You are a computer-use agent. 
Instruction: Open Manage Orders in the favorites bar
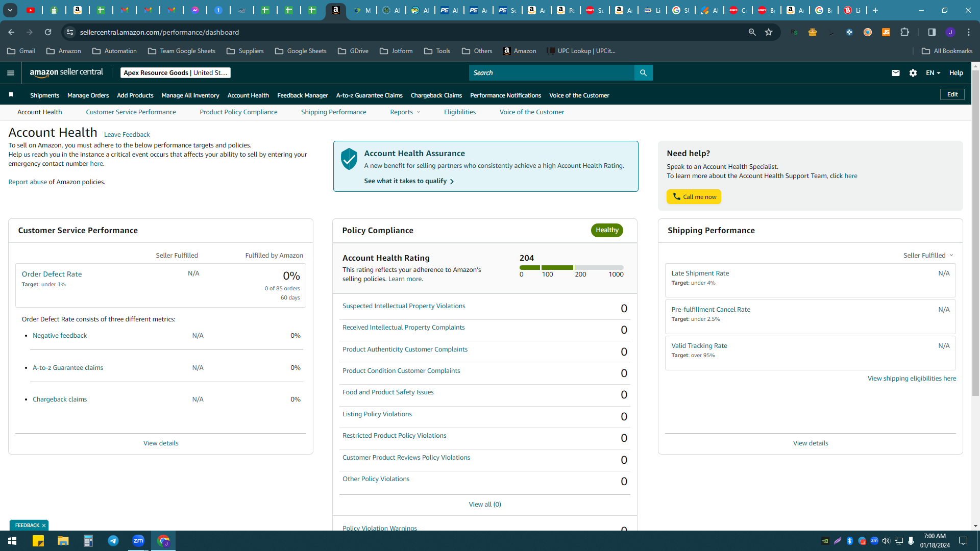(x=88, y=95)
